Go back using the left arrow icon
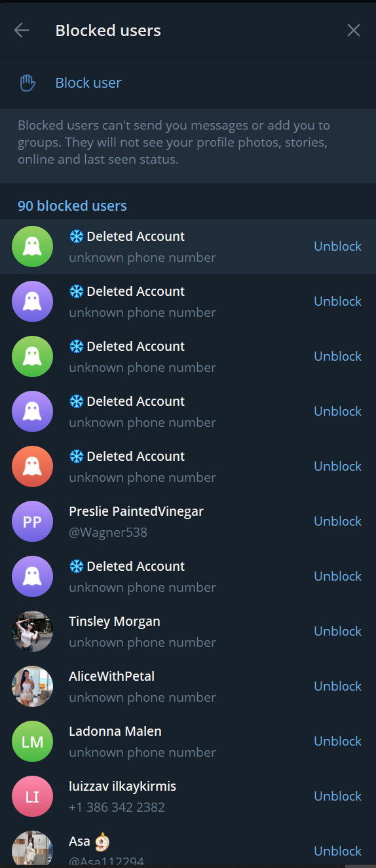The height and width of the screenshot is (868, 376). (22, 30)
